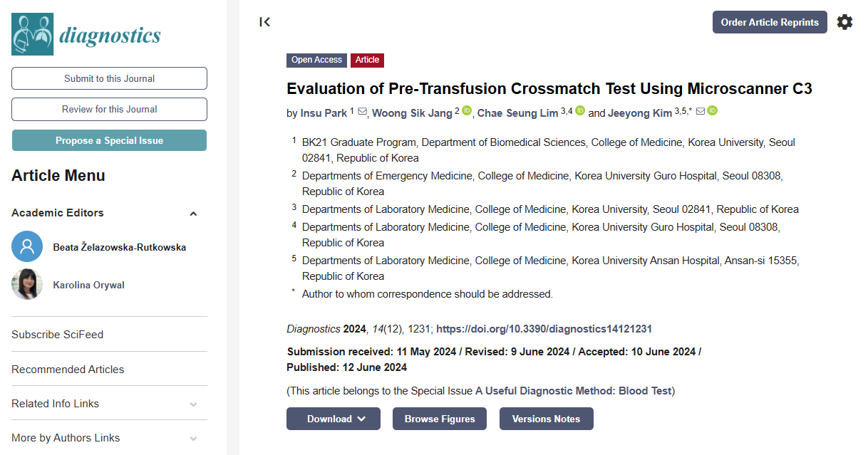This screenshot has width=868, height=455.
Task: Open Woong Sik Jang's ORCID icon
Action: 467,110
